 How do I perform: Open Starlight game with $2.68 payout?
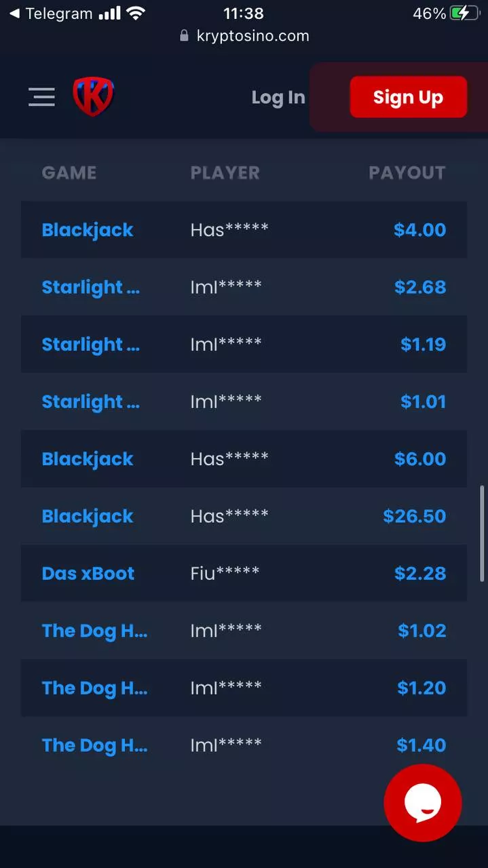[90, 287]
